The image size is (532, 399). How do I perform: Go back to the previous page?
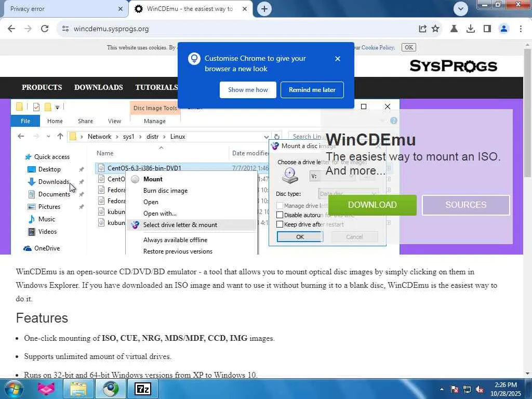11,29
